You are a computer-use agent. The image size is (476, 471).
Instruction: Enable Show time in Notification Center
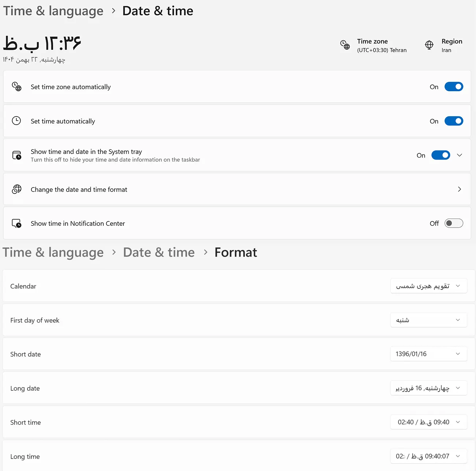(454, 223)
